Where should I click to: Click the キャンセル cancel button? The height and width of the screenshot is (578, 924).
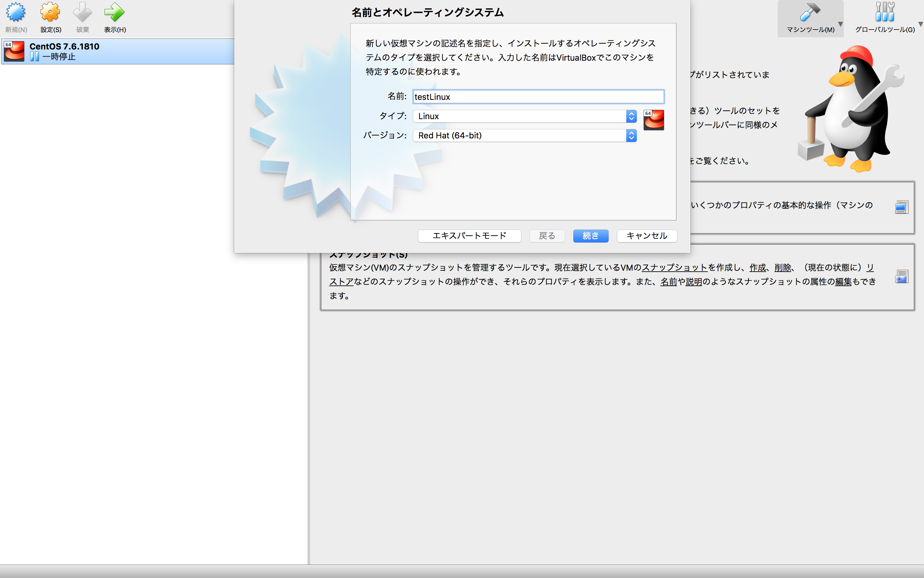click(647, 236)
